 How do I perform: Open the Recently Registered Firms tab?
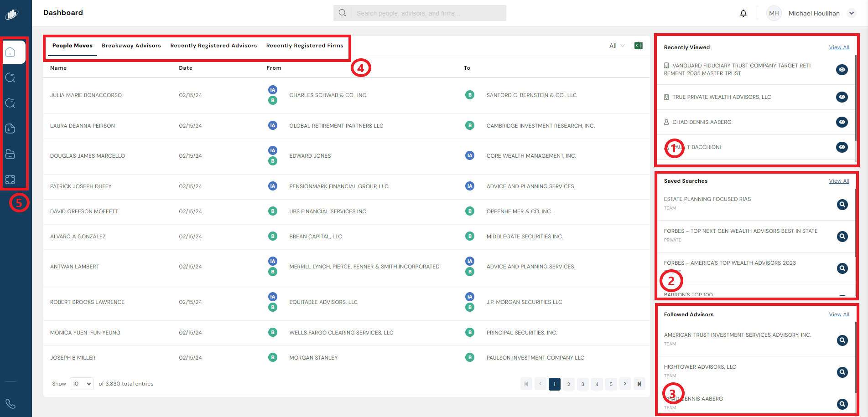click(x=305, y=46)
